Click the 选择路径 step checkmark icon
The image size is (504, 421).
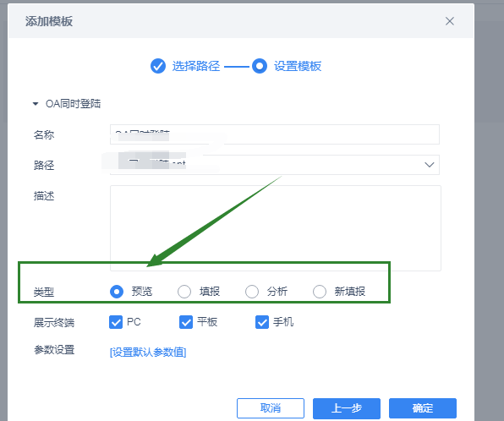point(158,66)
